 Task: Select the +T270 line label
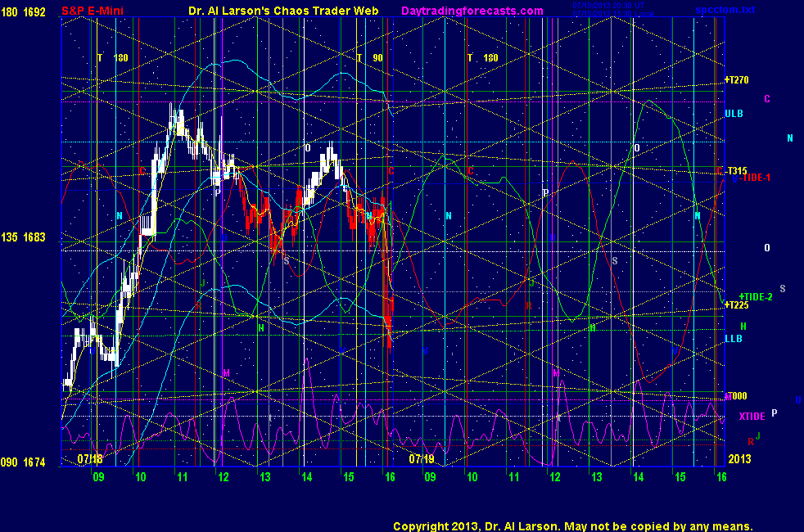pyautogui.click(x=736, y=80)
